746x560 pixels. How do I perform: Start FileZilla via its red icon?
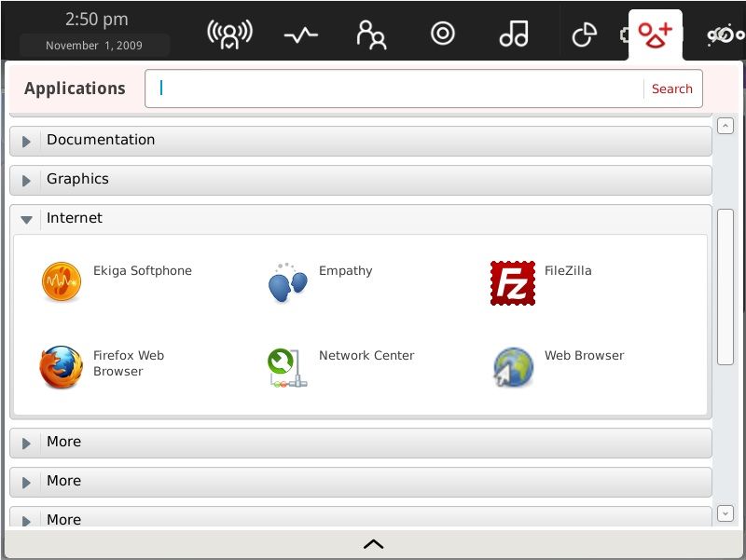click(513, 281)
